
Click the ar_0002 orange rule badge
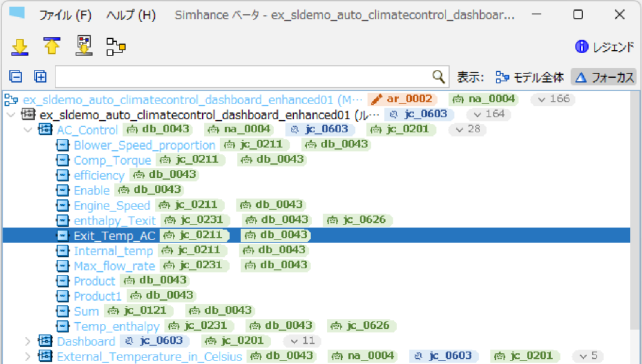click(402, 99)
